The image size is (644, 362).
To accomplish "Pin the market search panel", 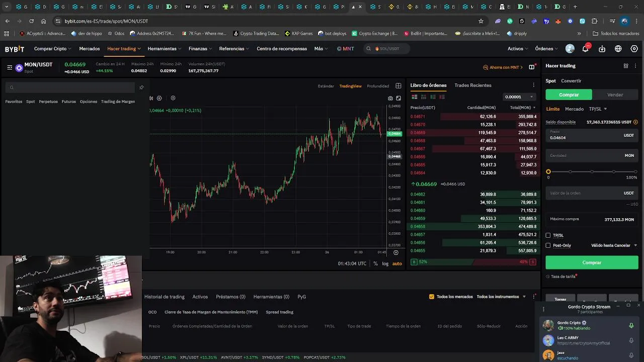I will (x=141, y=87).
